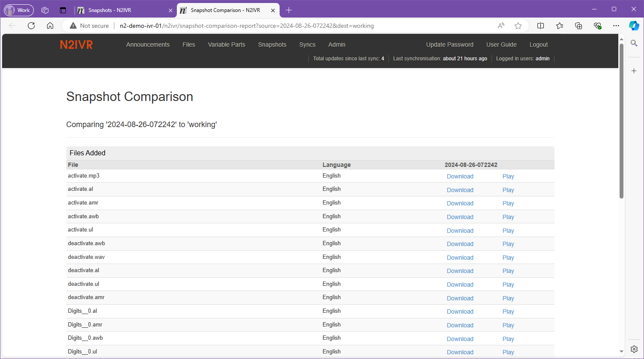This screenshot has width=644, height=359.
Task: Click the page vertical scrollbar thumb
Action: (621, 121)
